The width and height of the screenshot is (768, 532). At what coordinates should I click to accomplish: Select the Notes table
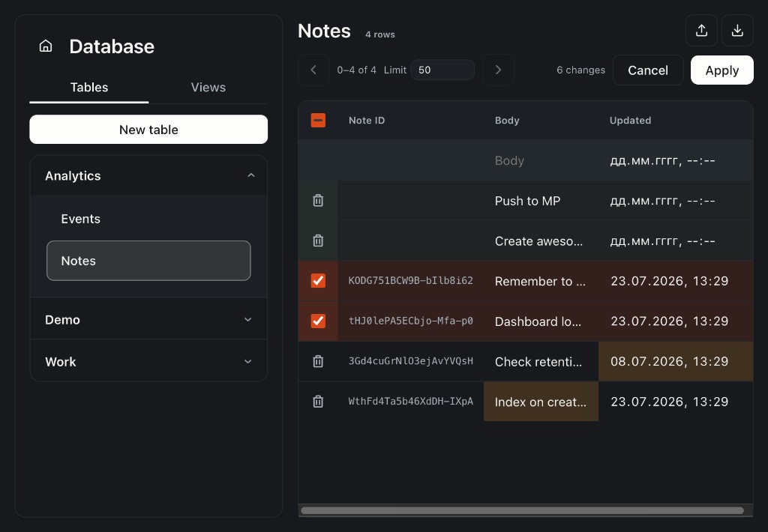pyautogui.click(x=148, y=261)
